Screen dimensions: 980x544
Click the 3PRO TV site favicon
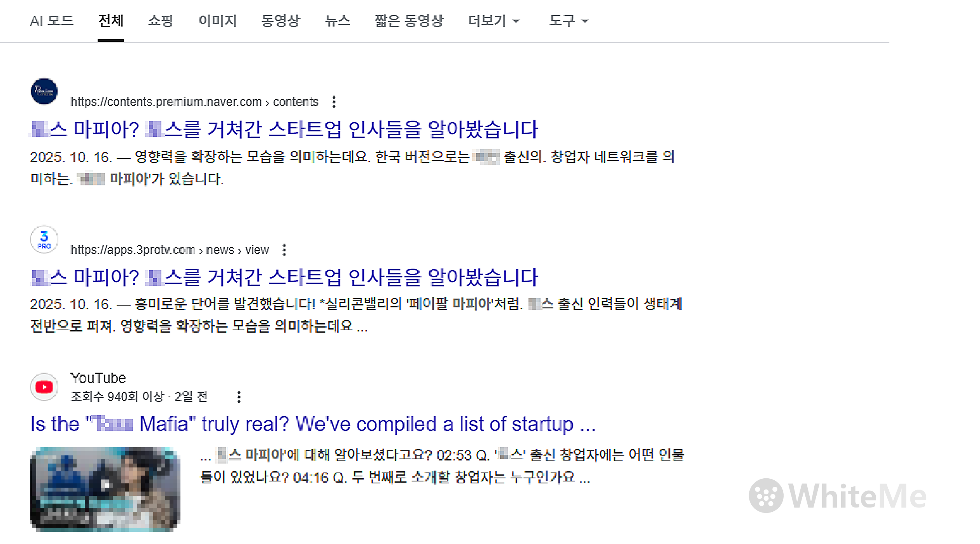tap(44, 239)
